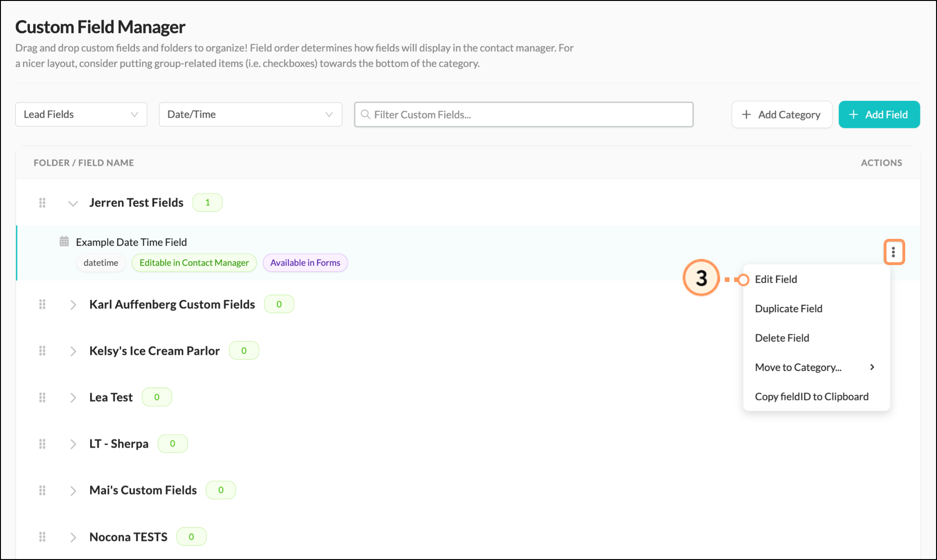Viewport: 937px width, 560px height.
Task: Click count badge 0 on Lea Test
Action: (157, 397)
